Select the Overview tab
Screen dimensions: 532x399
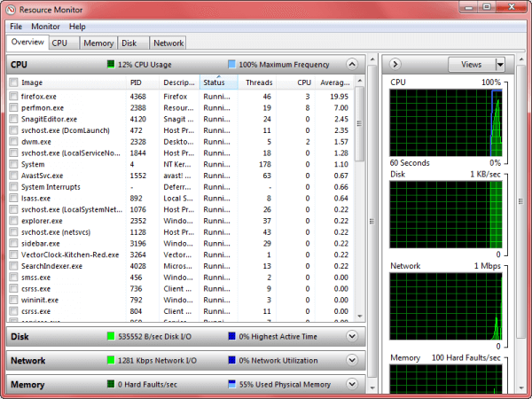[x=27, y=42]
